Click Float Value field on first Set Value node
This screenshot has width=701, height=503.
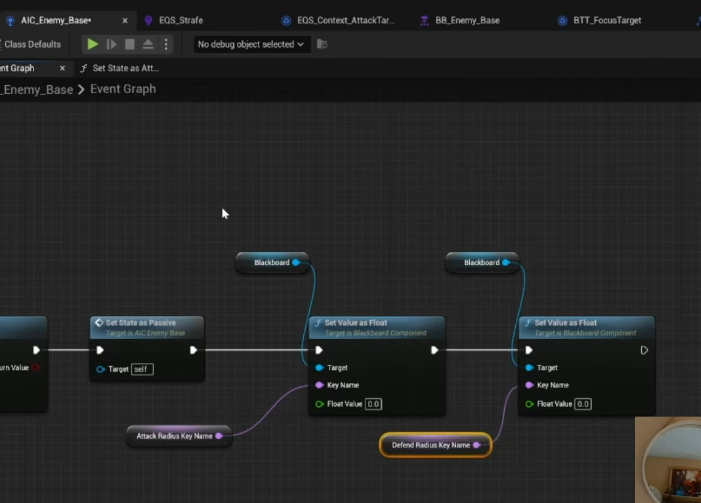373,404
